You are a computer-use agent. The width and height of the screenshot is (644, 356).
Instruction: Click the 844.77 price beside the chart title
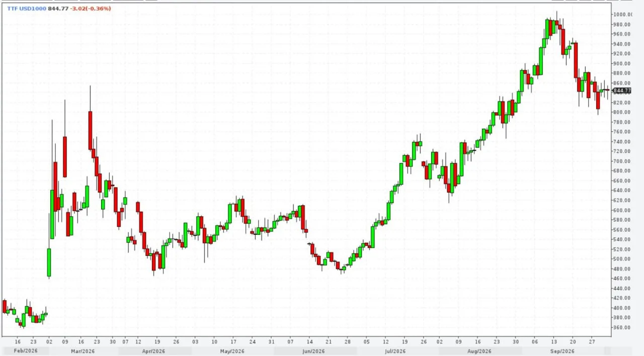pyautogui.click(x=58, y=9)
